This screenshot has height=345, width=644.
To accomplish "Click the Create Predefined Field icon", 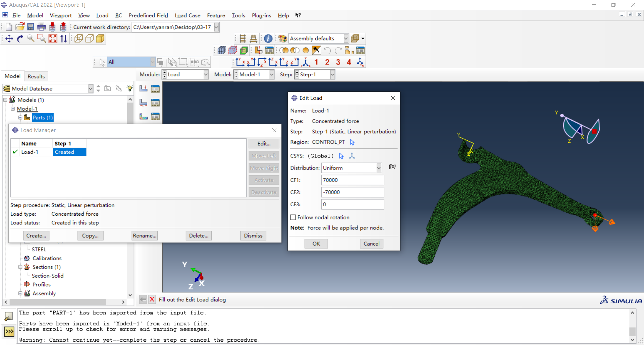I will click(x=144, y=117).
